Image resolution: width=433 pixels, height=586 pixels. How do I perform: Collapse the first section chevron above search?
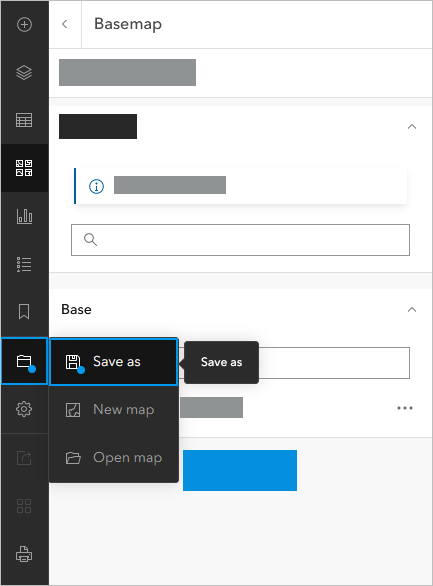[412, 127]
